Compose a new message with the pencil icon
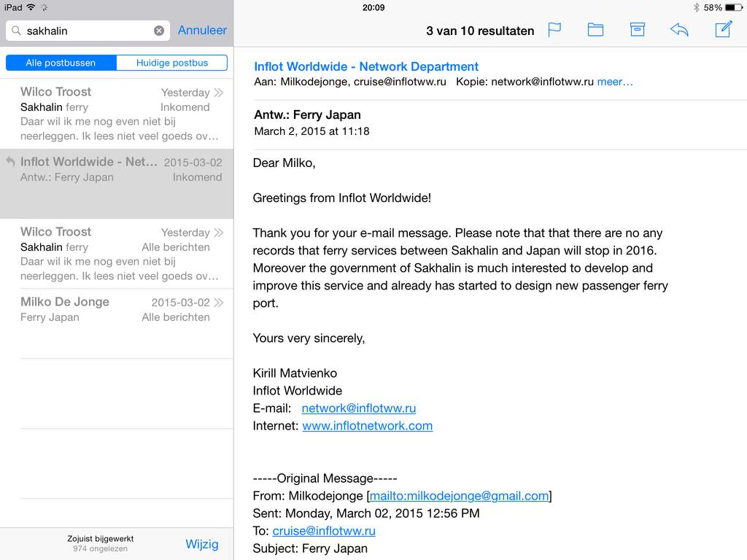Viewport: 747px width, 560px height. [724, 29]
